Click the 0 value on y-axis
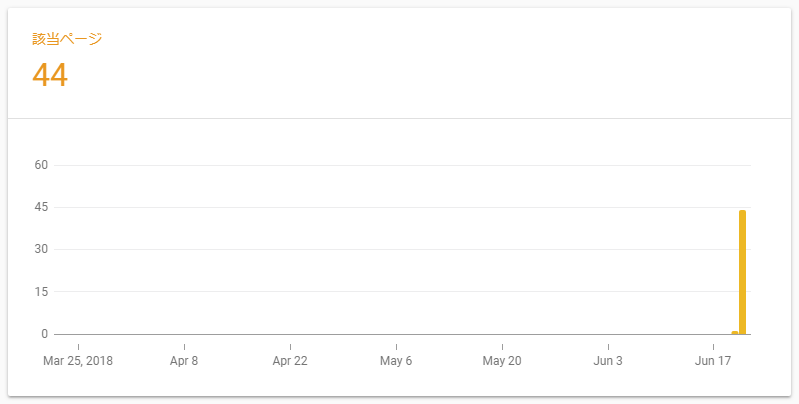 [x=45, y=334]
